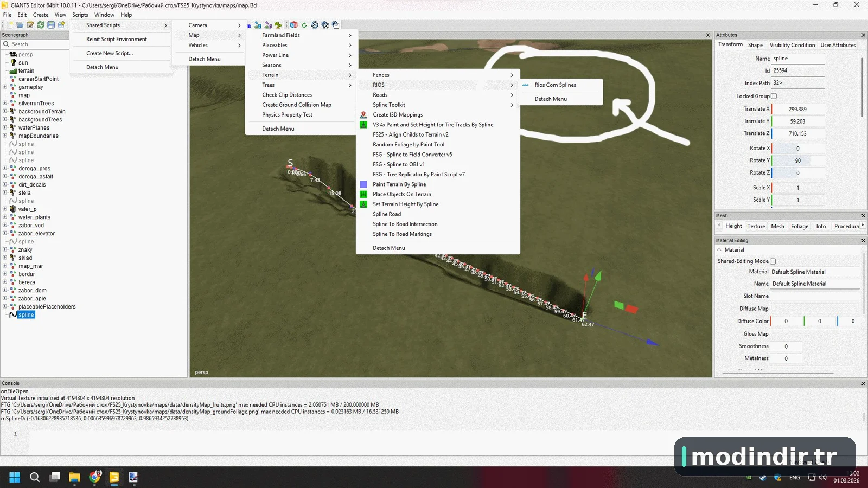
Task: Click the Steam icon in system tray
Action: pos(763,478)
